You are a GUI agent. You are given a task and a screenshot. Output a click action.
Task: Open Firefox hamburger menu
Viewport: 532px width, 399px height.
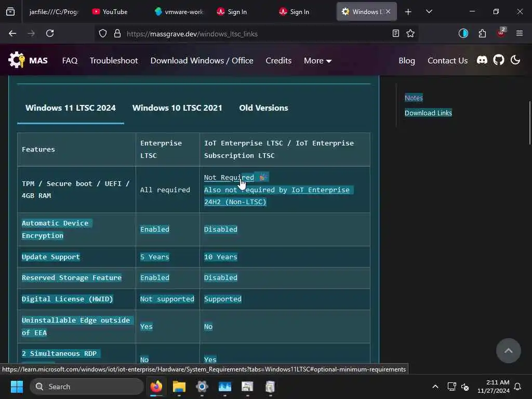pos(519,33)
